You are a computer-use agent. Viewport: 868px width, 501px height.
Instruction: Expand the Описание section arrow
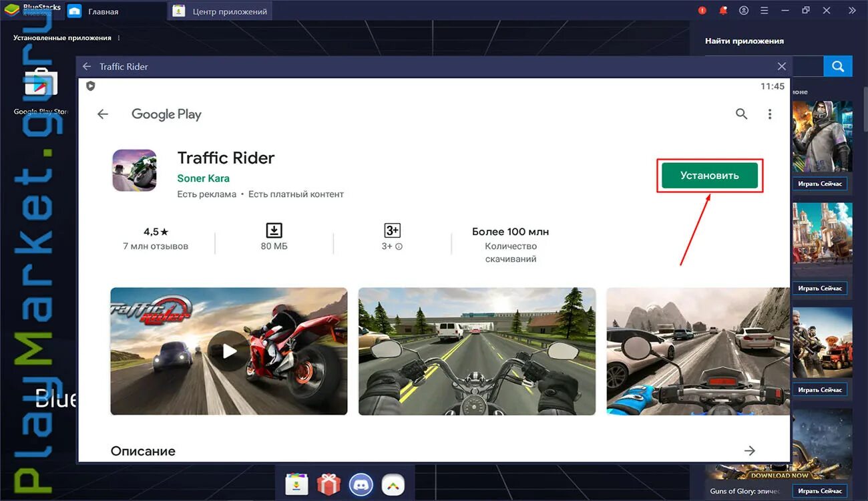[750, 451]
